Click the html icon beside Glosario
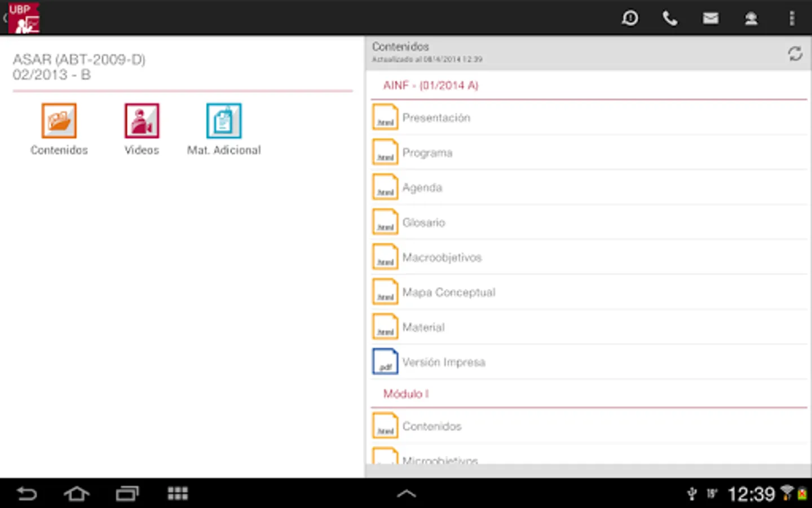Image resolution: width=812 pixels, height=508 pixels. (x=386, y=222)
